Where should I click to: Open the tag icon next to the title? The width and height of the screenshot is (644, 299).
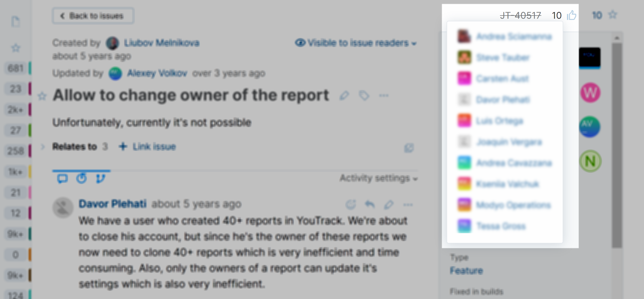364,96
